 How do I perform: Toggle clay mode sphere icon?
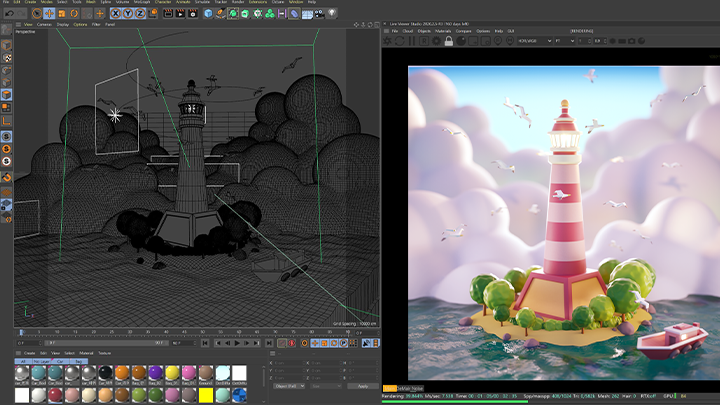coord(461,41)
